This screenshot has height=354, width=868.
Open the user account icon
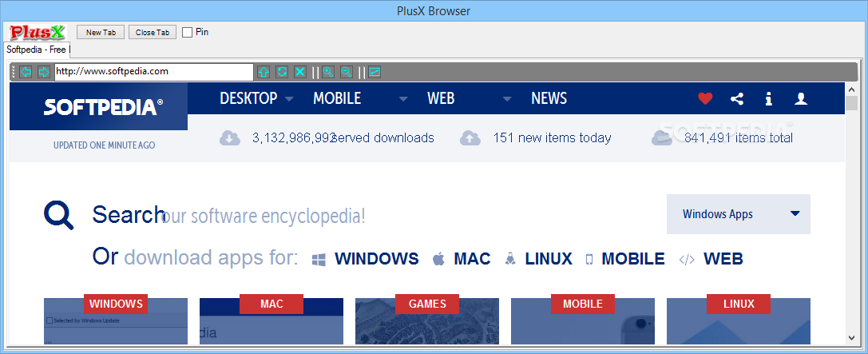[x=801, y=98]
